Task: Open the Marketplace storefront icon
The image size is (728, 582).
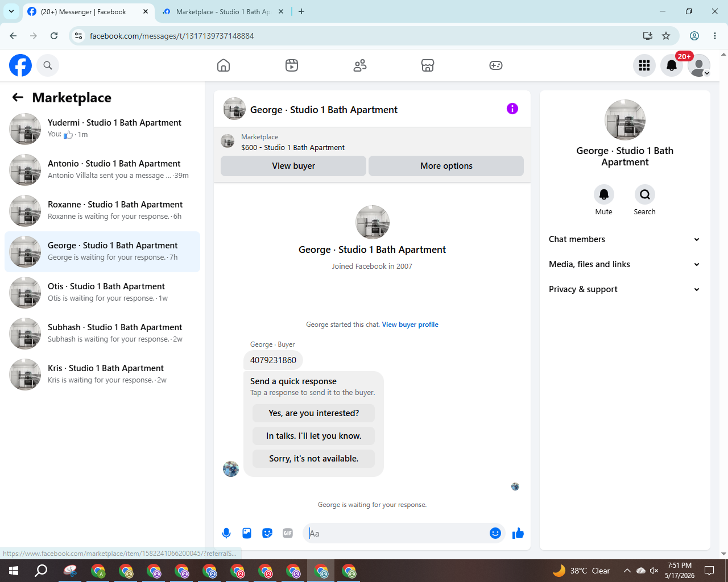Action: click(x=428, y=65)
